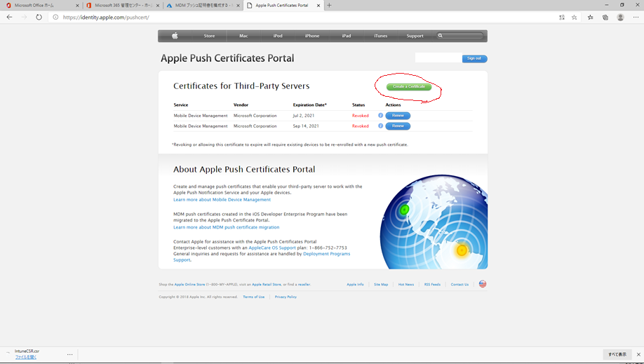Open the Apple Info footer link
The height and width of the screenshot is (364, 644).
coord(355,284)
